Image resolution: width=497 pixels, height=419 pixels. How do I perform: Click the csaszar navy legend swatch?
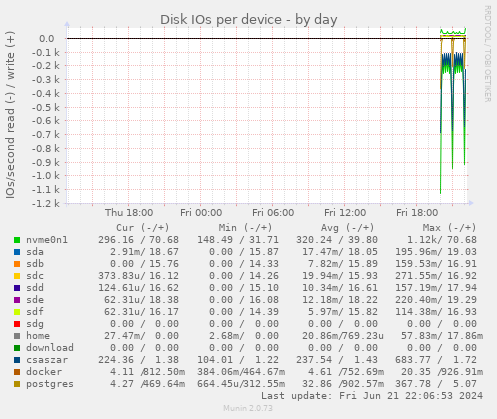coord(17,360)
